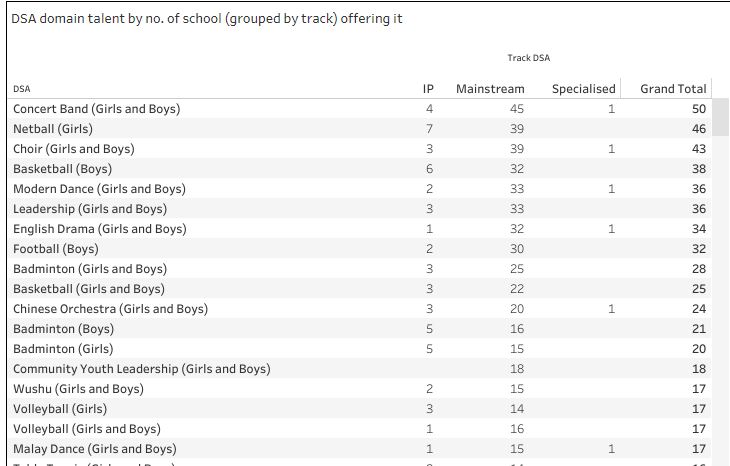Select the Grand Total column header

click(x=673, y=89)
